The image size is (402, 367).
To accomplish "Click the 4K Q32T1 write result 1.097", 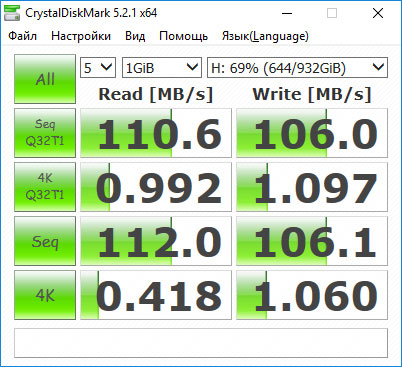I will (312, 187).
